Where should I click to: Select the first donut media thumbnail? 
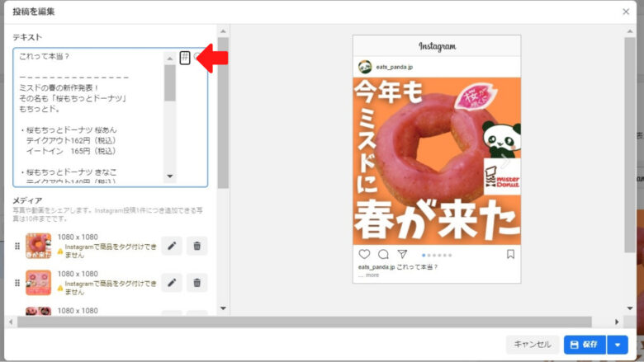point(38,246)
